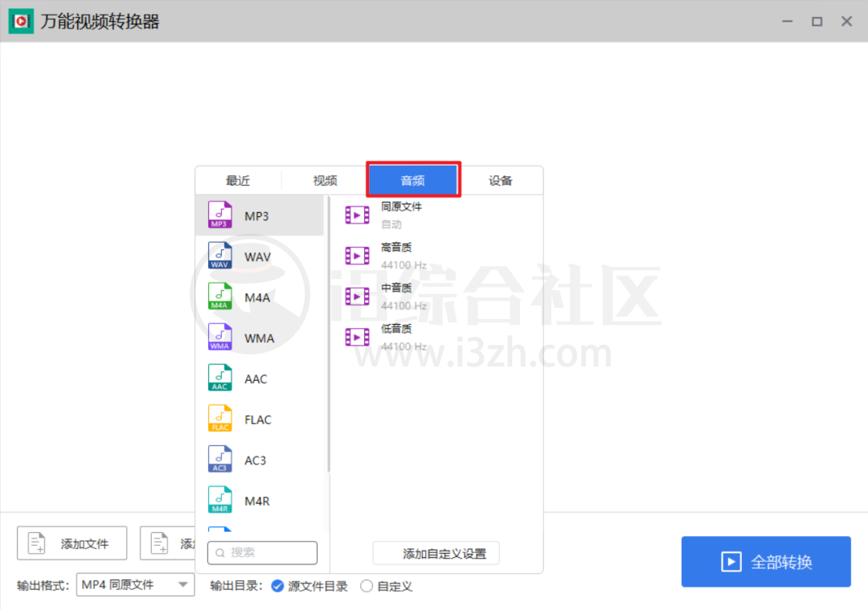Click the partially hidden second 添 button
The height and width of the screenshot is (610, 868).
pos(168,543)
